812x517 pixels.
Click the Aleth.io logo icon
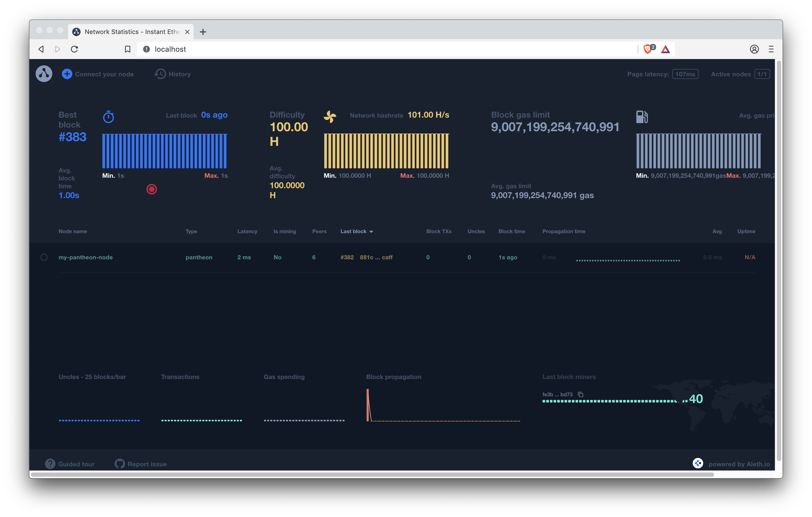click(698, 463)
